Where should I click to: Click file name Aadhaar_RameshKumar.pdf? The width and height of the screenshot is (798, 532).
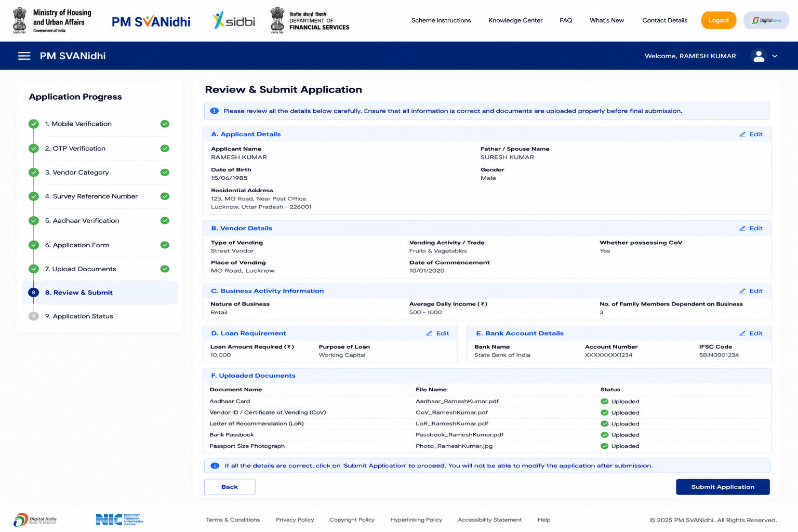pos(457,402)
